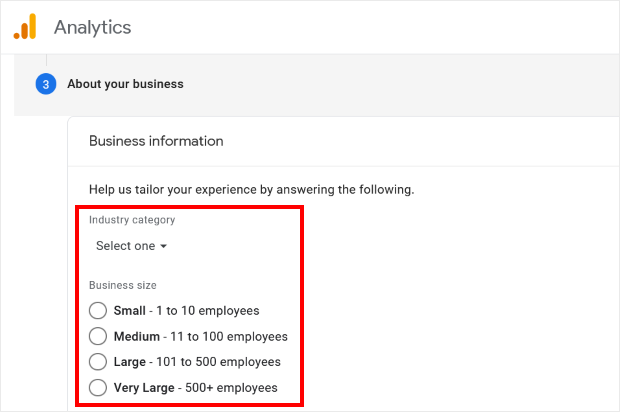
Task: Expand the About your business step
Action: [125, 84]
